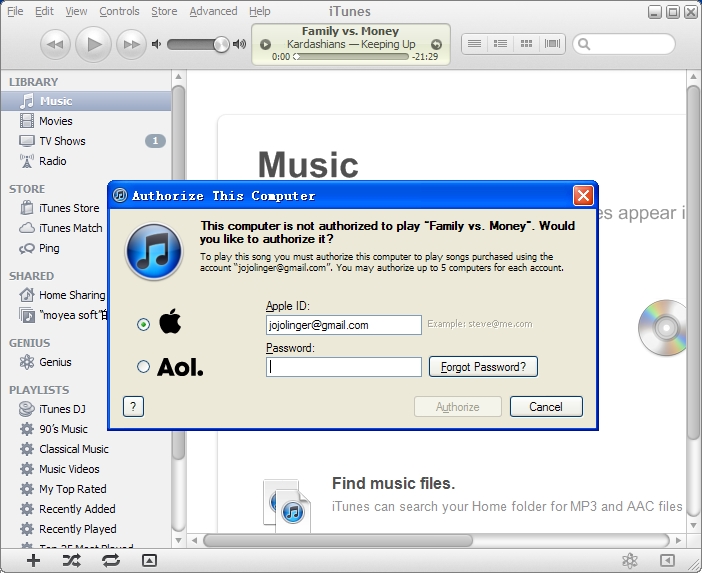Open the Controls menu
702x573 pixels.
pyautogui.click(x=119, y=11)
